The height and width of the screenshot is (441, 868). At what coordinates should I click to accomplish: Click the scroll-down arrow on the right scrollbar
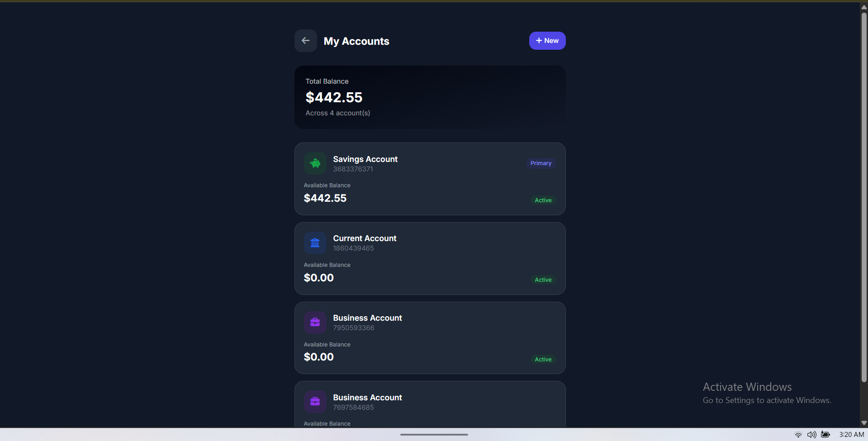pyautogui.click(x=863, y=422)
